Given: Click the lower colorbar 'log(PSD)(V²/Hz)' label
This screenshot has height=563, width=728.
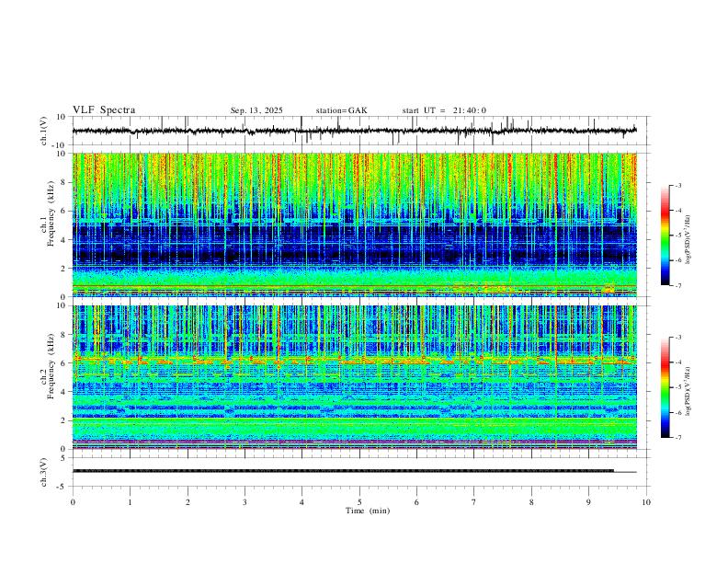Looking at the screenshot, I should 688,392.
